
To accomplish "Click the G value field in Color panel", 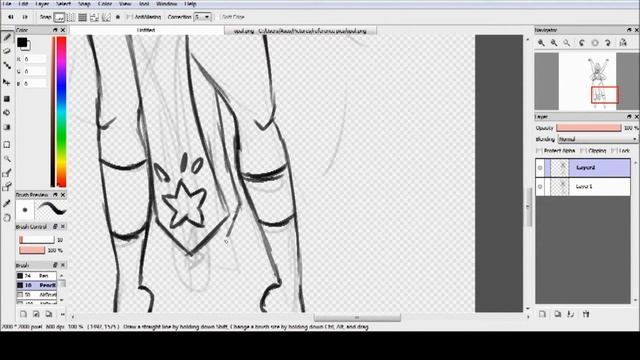I will [34, 71].
